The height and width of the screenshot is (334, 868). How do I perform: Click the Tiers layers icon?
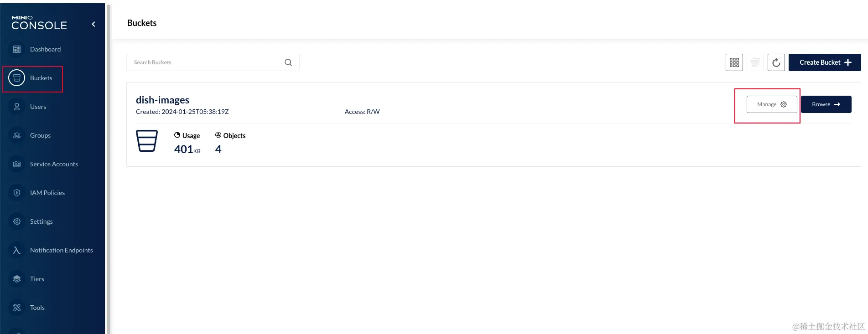(x=17, y=279)
